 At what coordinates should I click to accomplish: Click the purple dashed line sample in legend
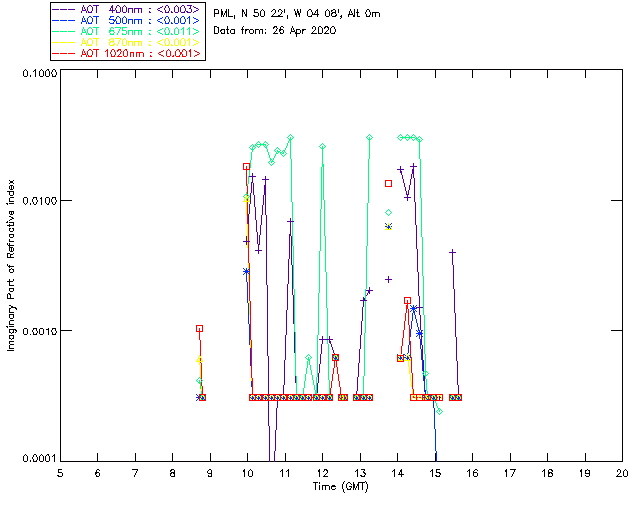pyautogui.click(x=64, y=10)
